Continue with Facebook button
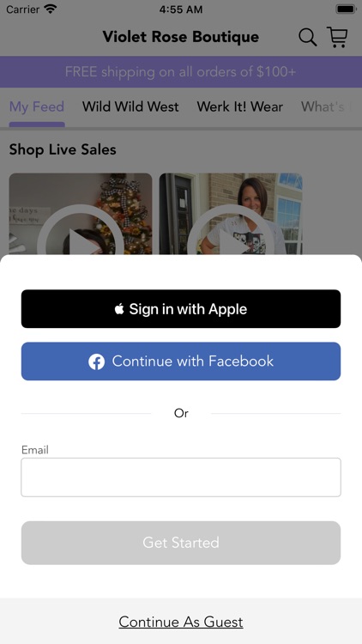 tap(181, 361)
